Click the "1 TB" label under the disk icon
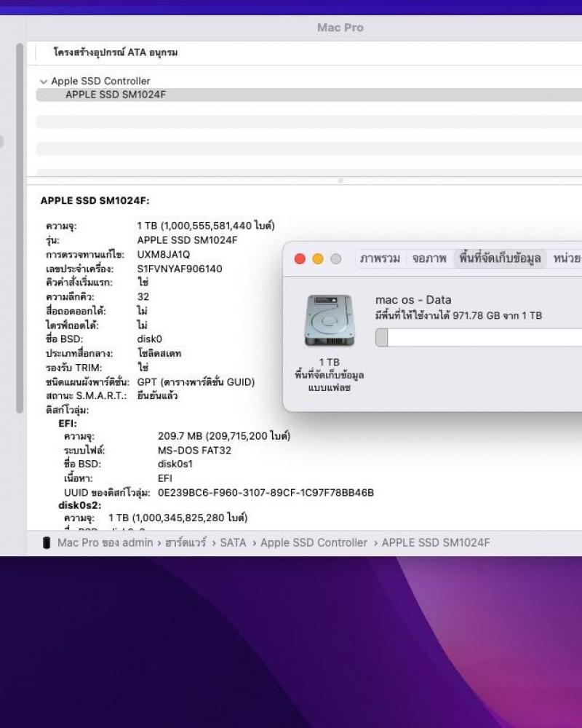The height and width of the screenshot is (728, 582). (x=329, y=362)
